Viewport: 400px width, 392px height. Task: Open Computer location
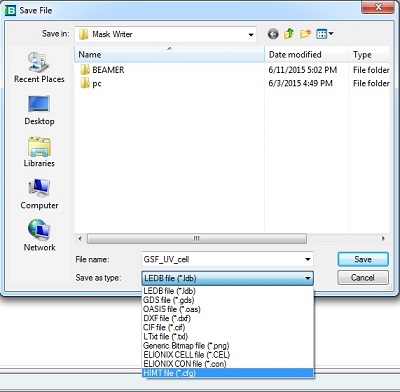(39, 194)
